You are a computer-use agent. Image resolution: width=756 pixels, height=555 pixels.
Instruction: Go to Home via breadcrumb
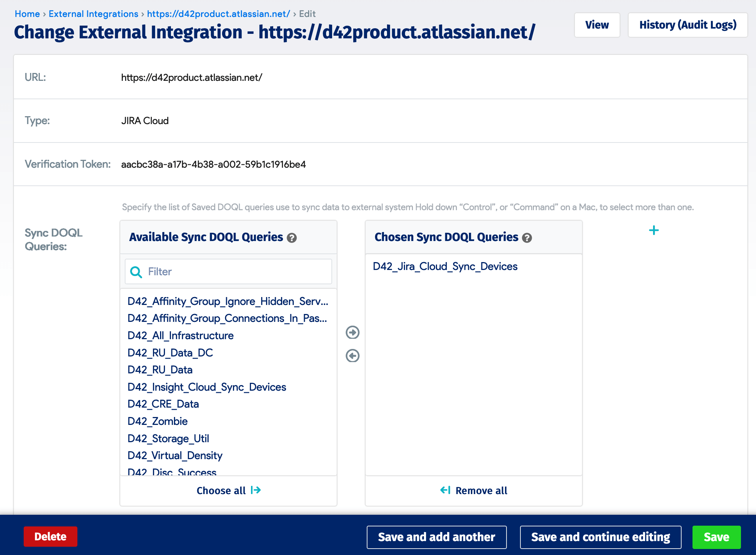click(27, 14)
